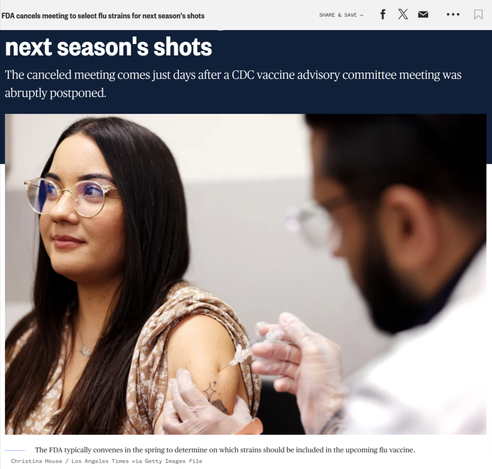Click the star tattoo on the arm
The width and height of the screenshot is (492, 469).
(210, 391)
